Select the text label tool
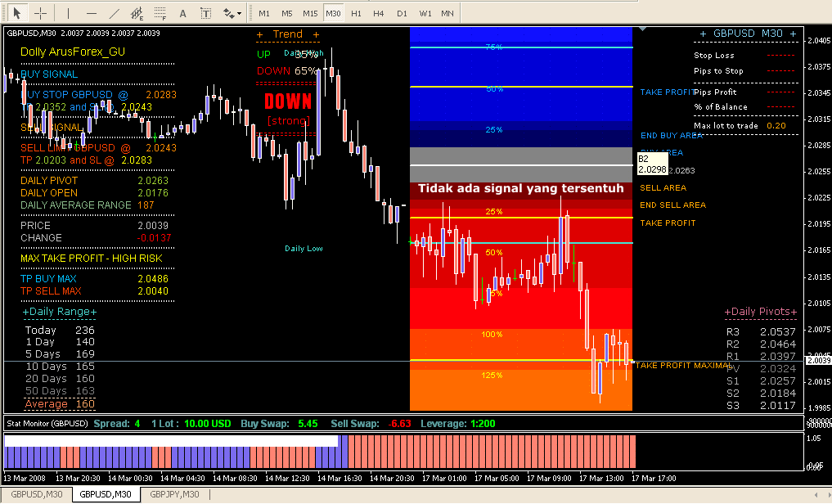The height and width of the screenshot is (504, 832). pos(205,13)
